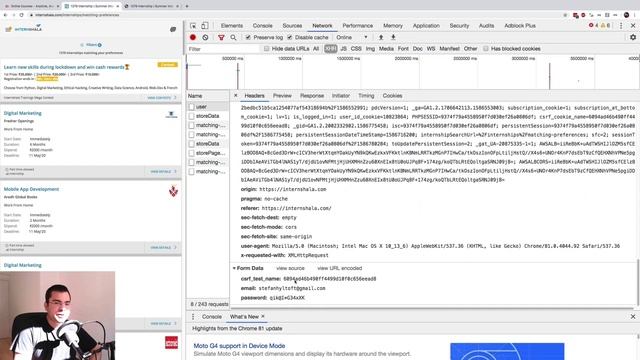Click the red error count indicator

pyautogui.click(x=593, y=25)
